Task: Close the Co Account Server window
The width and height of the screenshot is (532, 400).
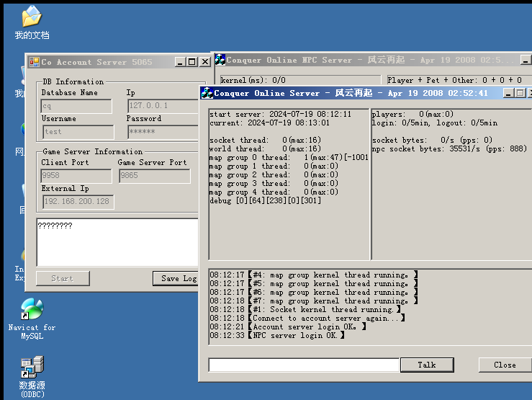Action: [205, 62]
